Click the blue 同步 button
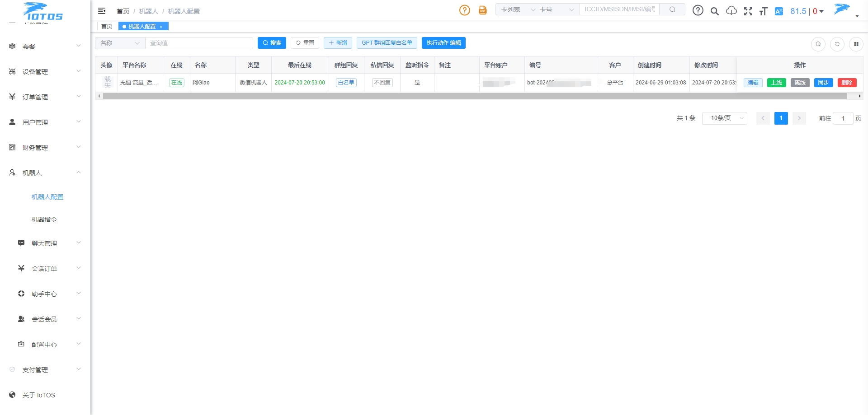This screenshot has height=415, width=868. coord(824,83)
